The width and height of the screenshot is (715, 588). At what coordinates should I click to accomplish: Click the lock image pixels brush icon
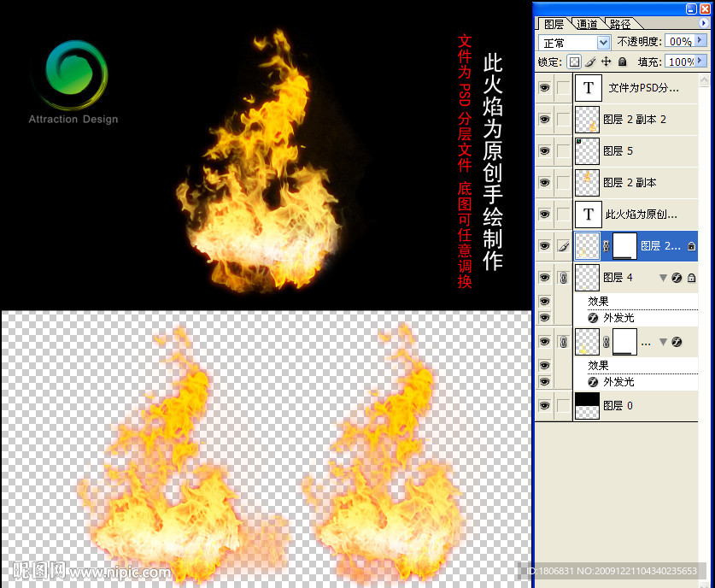[590, 62]
